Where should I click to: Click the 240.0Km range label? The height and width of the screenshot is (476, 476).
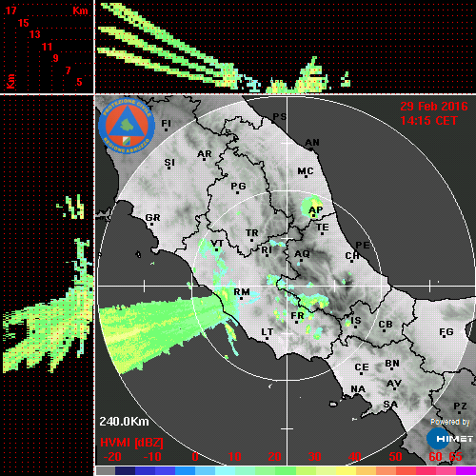tap(124, 422)
